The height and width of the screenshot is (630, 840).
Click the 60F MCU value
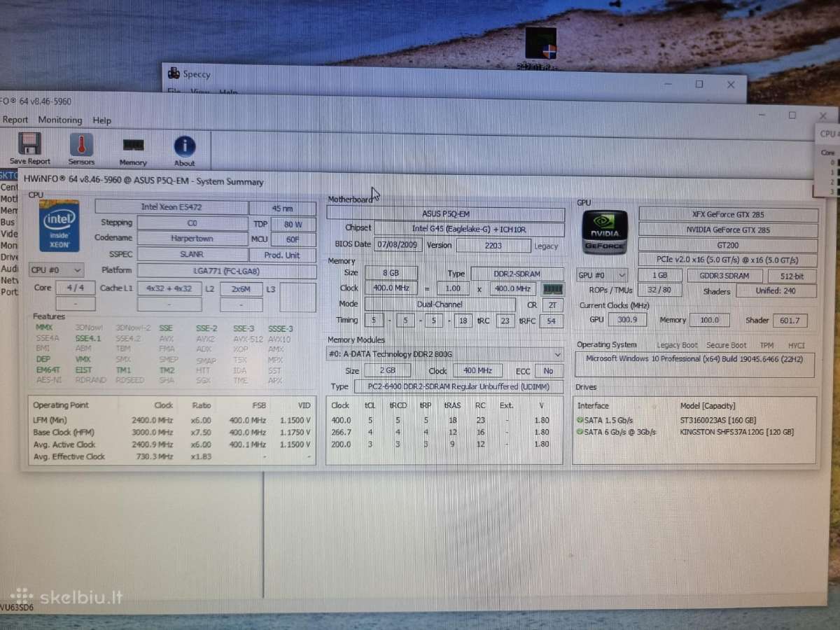(x=293, y=239)
